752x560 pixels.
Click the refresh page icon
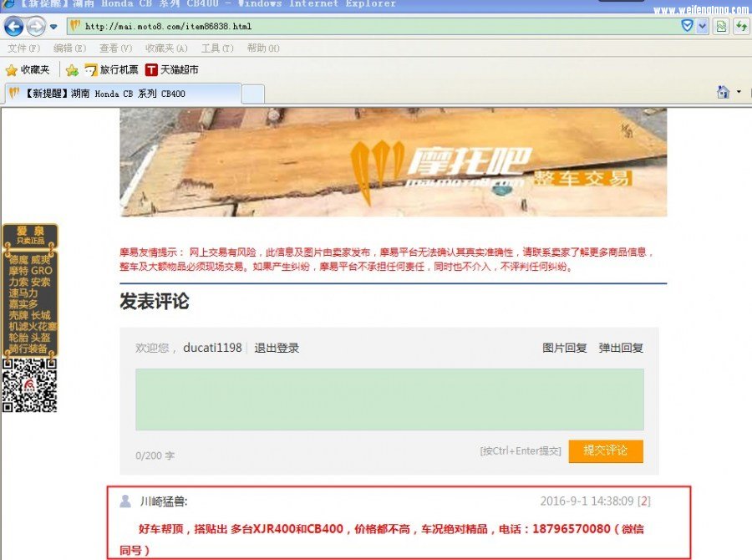tap(740, 27)
